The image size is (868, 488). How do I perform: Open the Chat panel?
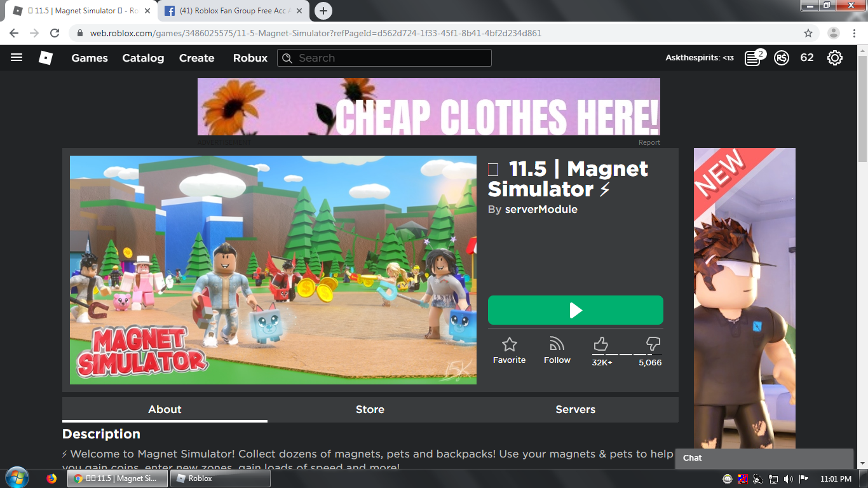pos(764,458)
